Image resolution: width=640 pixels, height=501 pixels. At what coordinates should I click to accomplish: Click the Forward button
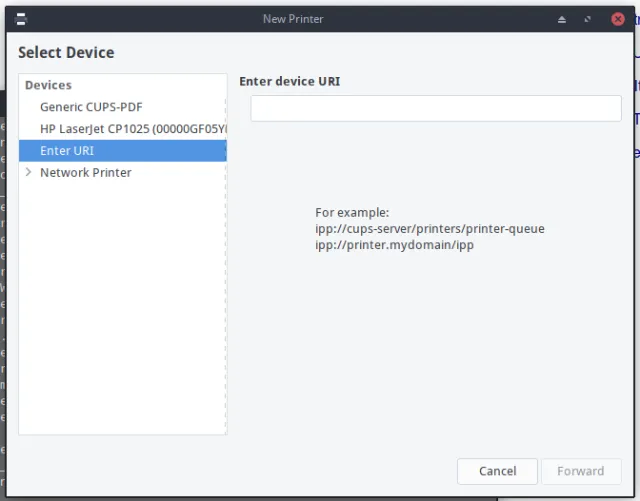pos(581,471)
